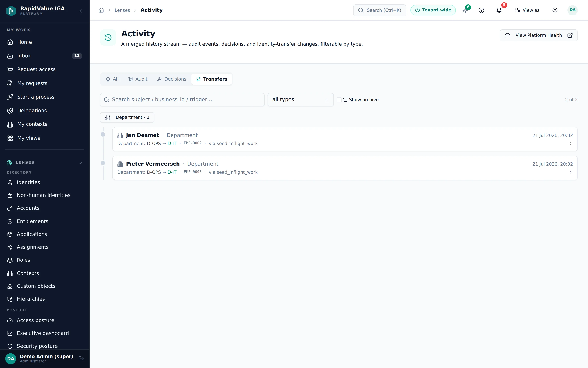Click the Lenses breadcrumb
588x368 pixels.
[x=122, y=10]
